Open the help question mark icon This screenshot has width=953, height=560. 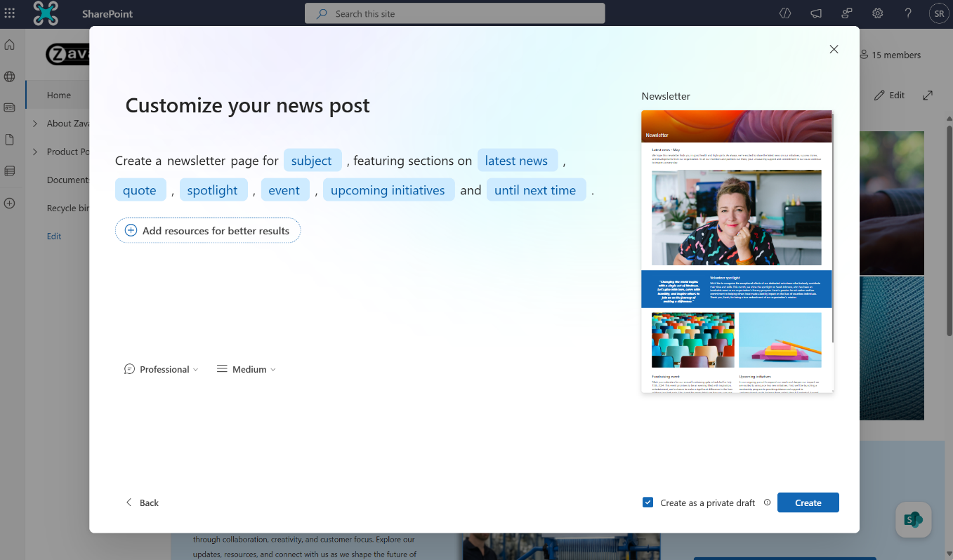(x=907, y=13)
